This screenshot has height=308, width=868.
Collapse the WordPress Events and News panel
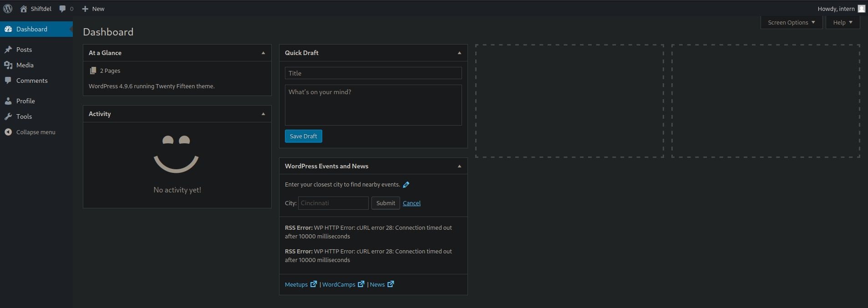[459, 166]
